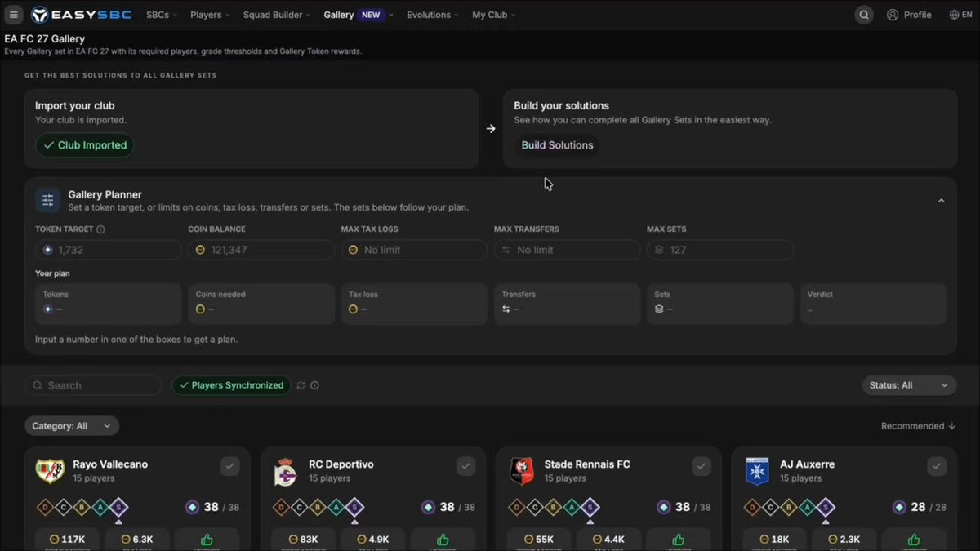The image size is (980, 551).
Task: Open the Status: All dropdown
Action: 910,385
